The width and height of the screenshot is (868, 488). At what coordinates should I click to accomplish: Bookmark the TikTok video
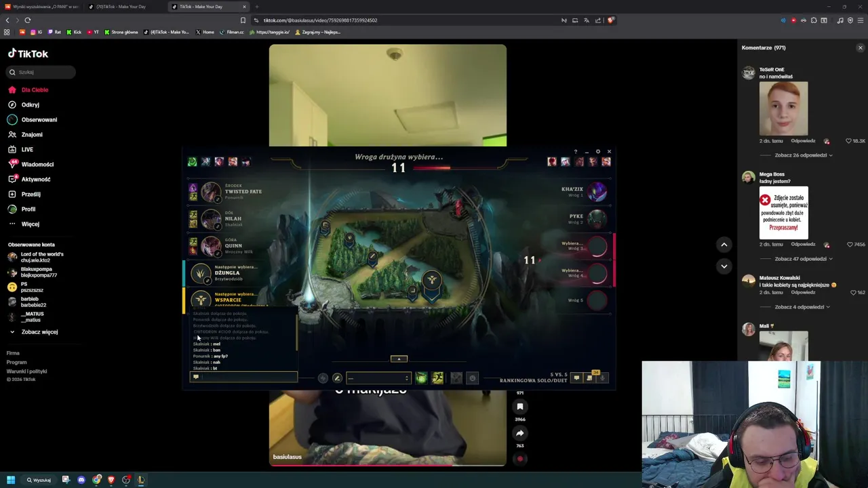(520, 407)
